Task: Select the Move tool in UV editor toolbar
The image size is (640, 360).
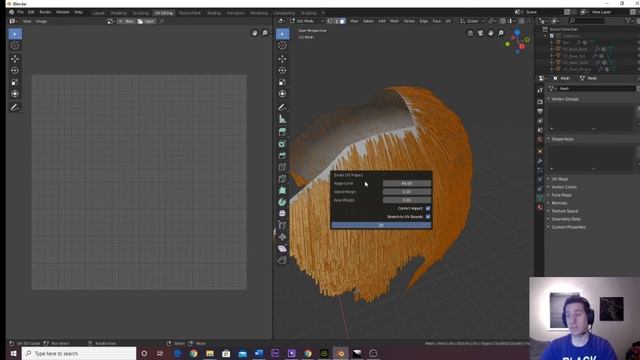Action: 15,59
